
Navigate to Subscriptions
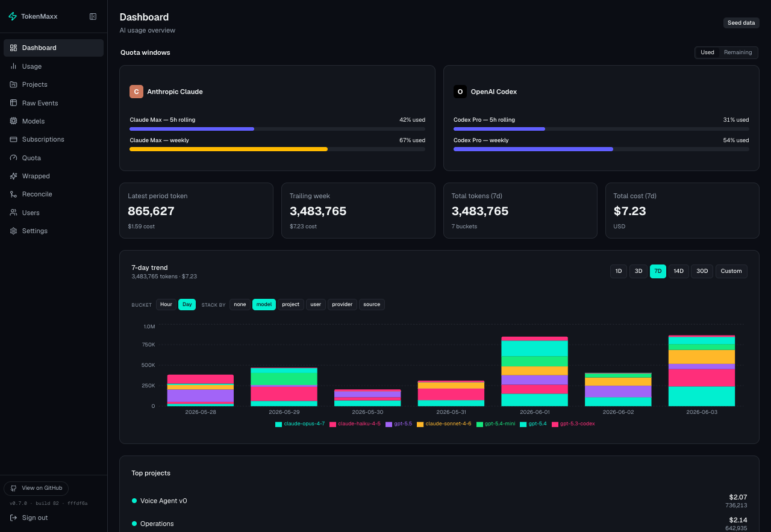click(54, 139)
